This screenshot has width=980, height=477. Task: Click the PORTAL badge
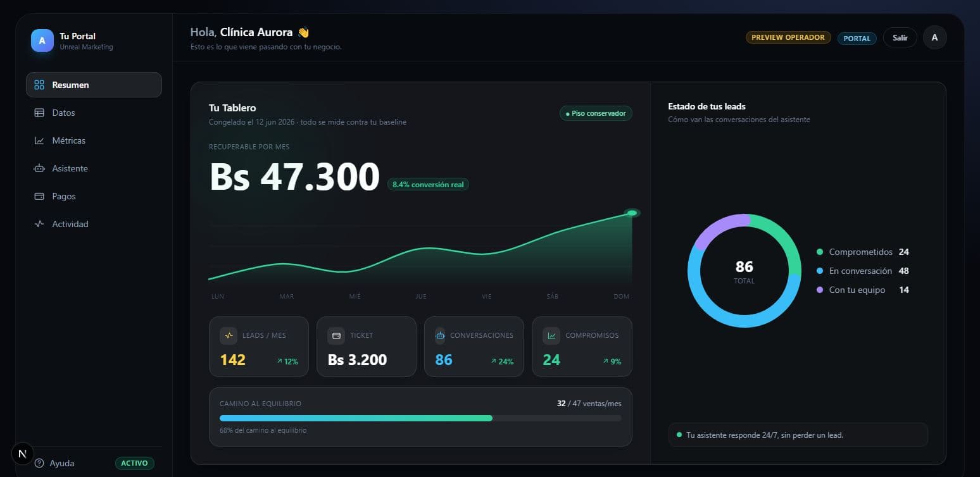(857, 38)
